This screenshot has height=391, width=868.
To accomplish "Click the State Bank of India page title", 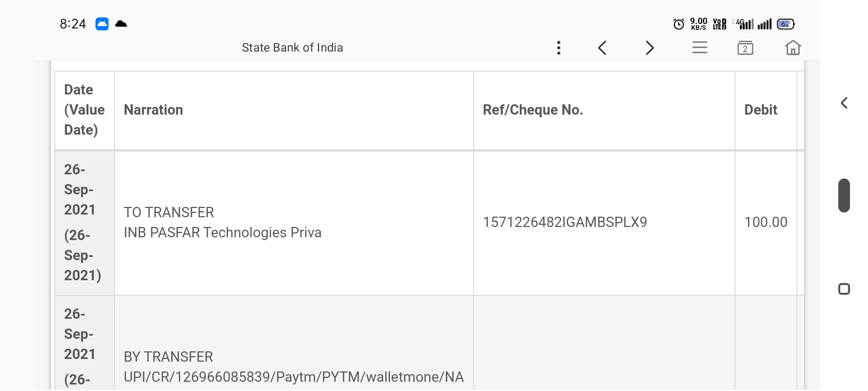I will (x=292, y=48).
